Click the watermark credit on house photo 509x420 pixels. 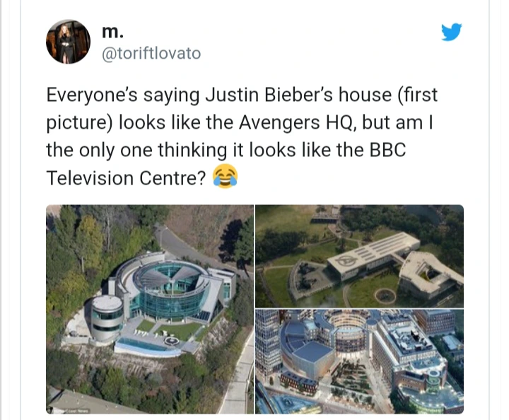tap(70, 411)
